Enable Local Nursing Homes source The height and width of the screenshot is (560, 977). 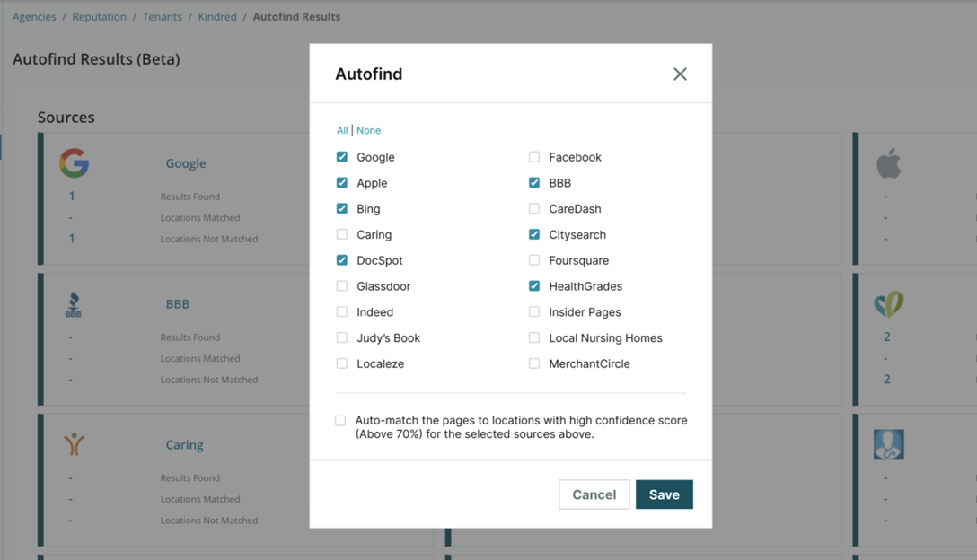(x=534, y=337)
